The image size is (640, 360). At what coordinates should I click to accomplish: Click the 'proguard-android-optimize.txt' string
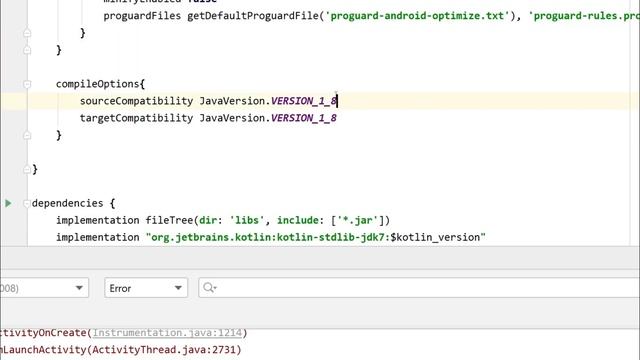click(417, 16)
